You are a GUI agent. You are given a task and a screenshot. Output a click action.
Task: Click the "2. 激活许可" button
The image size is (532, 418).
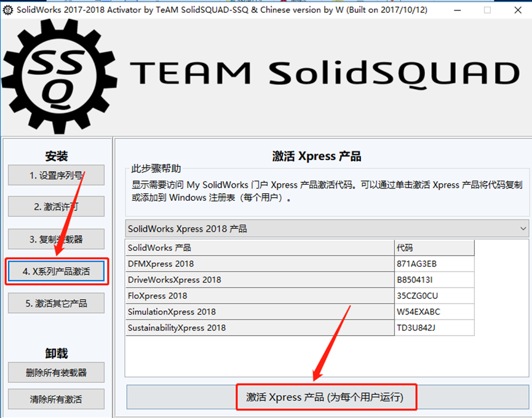(x=56, y=206)
